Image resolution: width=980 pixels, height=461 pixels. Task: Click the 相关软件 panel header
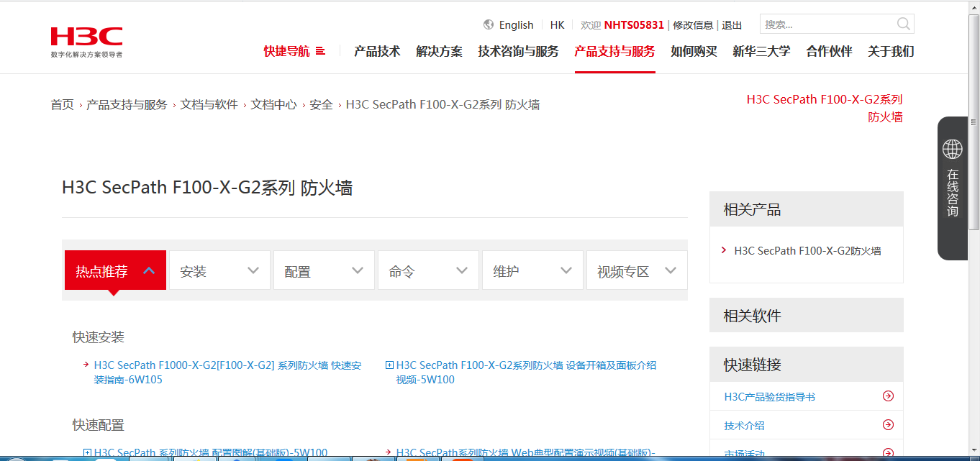pos(807,315)
